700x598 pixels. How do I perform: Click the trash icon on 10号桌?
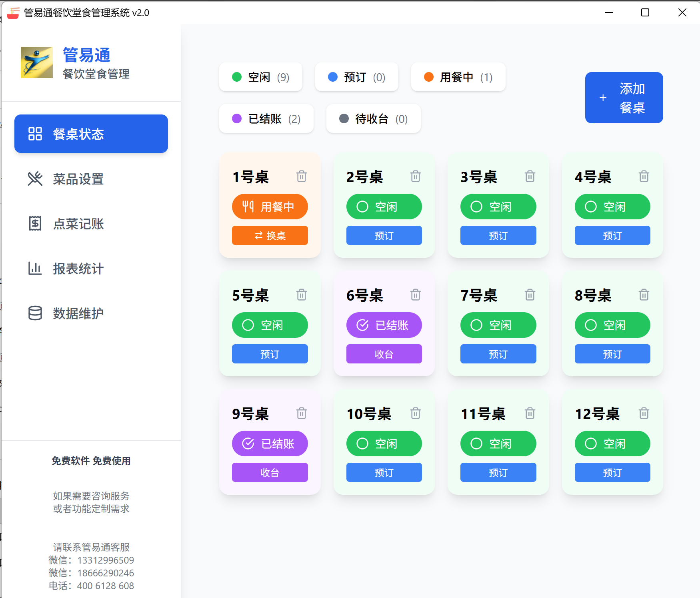[415, 413]
